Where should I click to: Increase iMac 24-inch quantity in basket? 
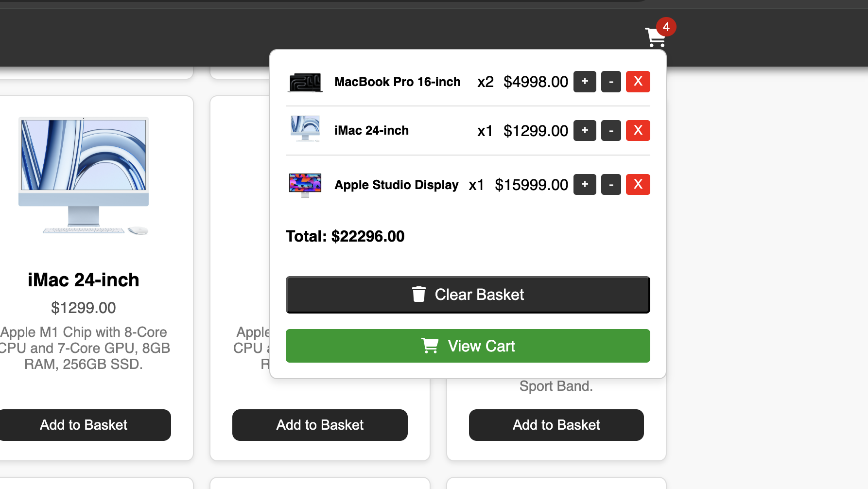(585, 131)
